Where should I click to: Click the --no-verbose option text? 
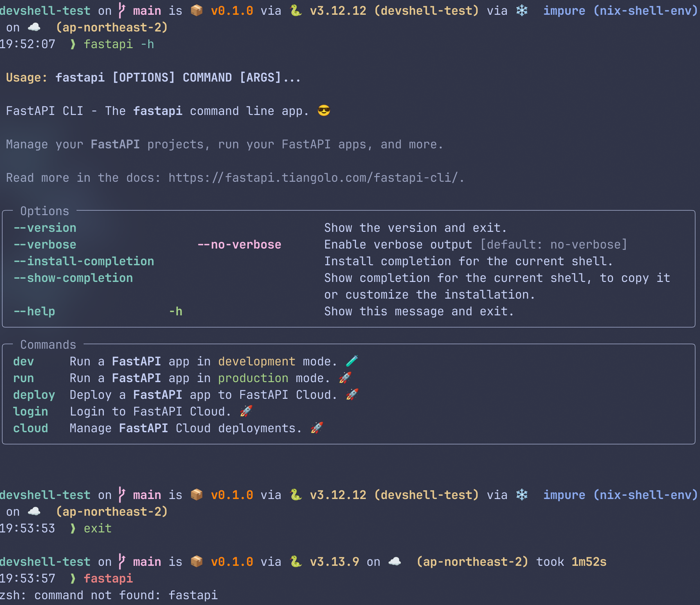[239, 244]
